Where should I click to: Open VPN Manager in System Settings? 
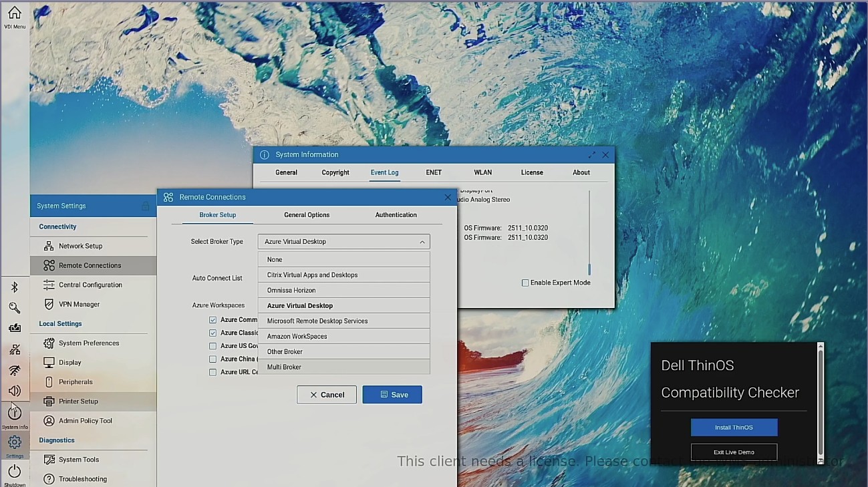(79, 304)
